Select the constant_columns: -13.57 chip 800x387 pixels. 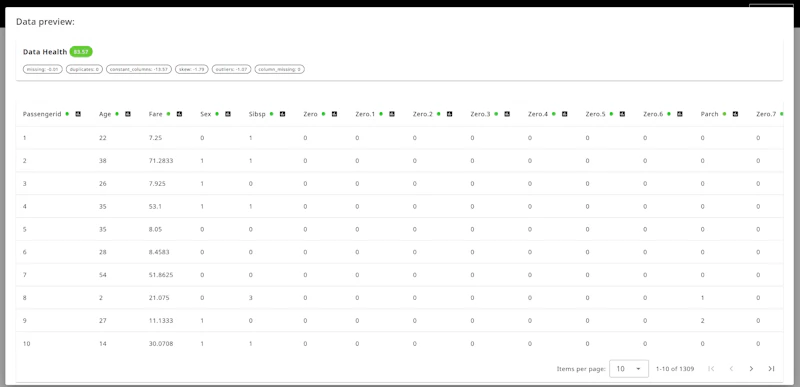point(139,69)
